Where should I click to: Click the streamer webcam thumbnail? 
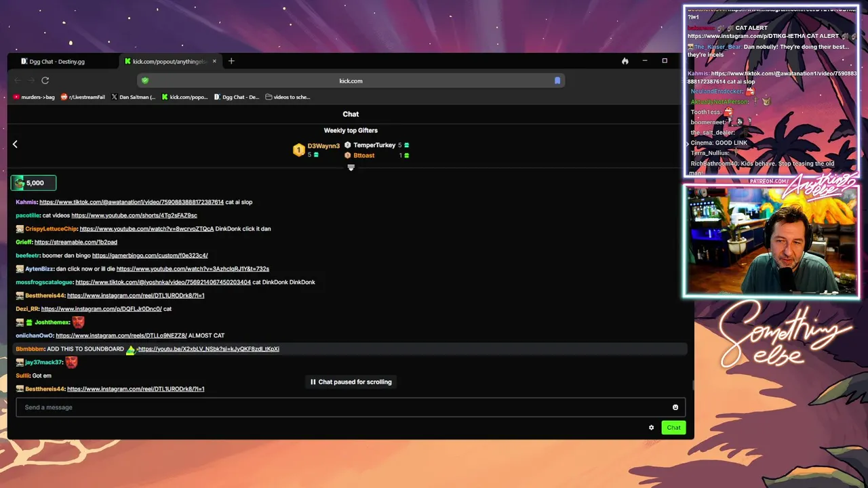[771, 241]
